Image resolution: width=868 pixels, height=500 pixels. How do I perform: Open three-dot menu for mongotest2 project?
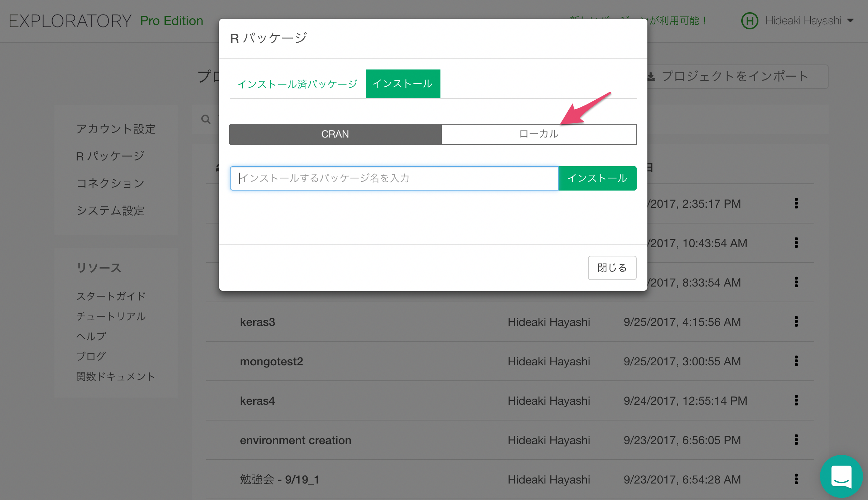point(796,361)
